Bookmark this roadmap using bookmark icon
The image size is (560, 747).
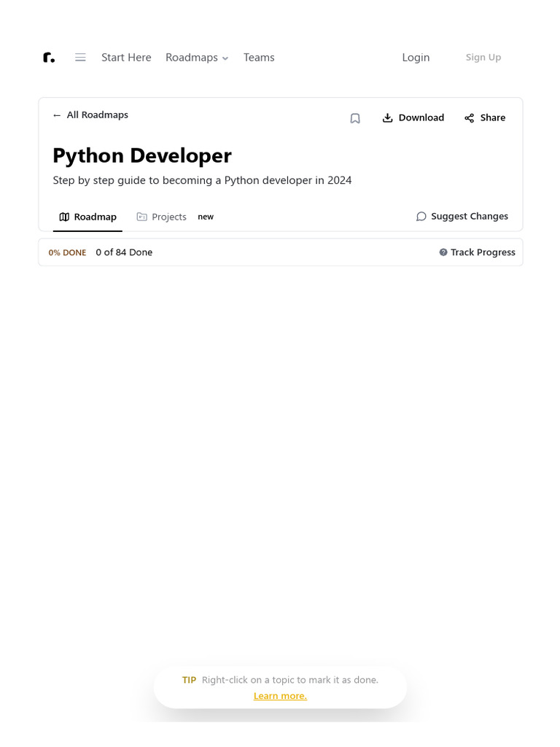point(355,118)
